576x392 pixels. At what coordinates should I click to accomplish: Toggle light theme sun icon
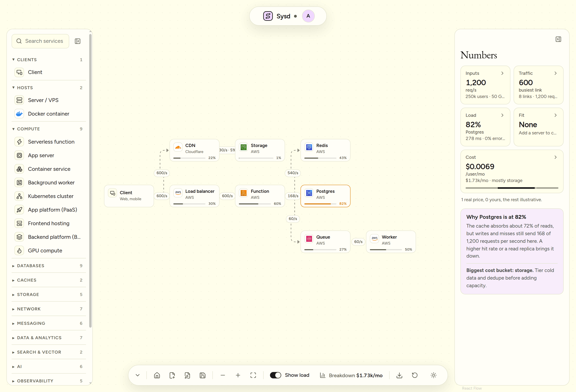433,375
